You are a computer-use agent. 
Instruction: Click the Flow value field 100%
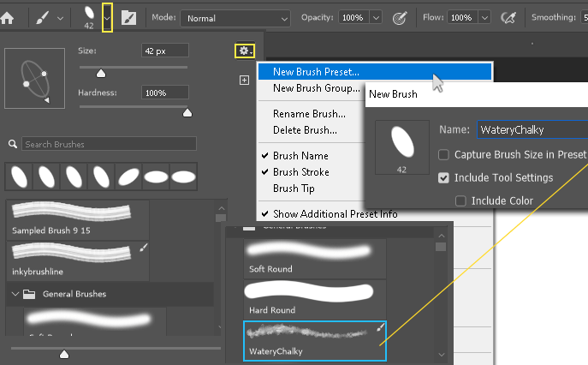tap(462, 18)
